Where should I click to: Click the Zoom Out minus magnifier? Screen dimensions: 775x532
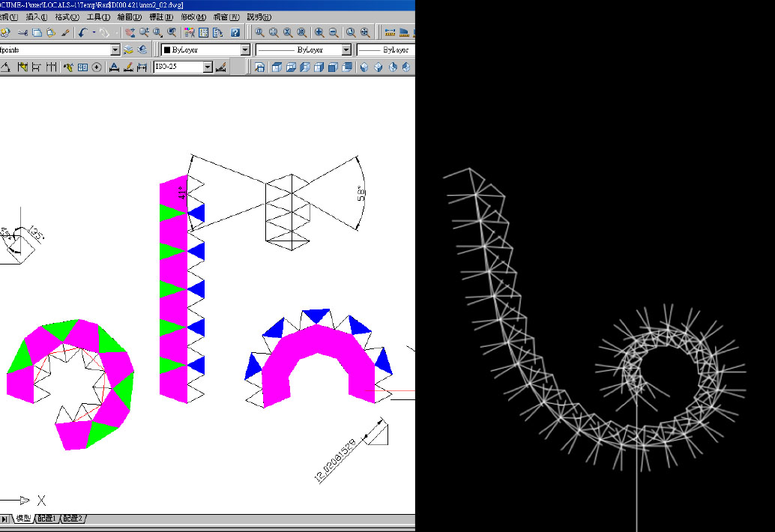click(333, 32)
